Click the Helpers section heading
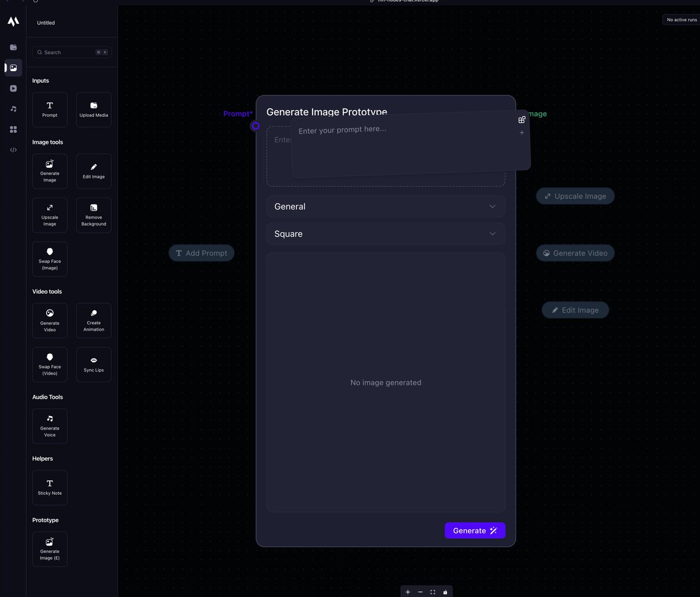 [43, 459]
